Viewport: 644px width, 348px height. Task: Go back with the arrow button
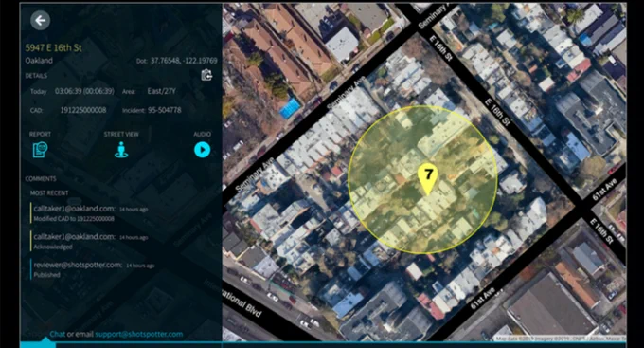coord(40,21)
